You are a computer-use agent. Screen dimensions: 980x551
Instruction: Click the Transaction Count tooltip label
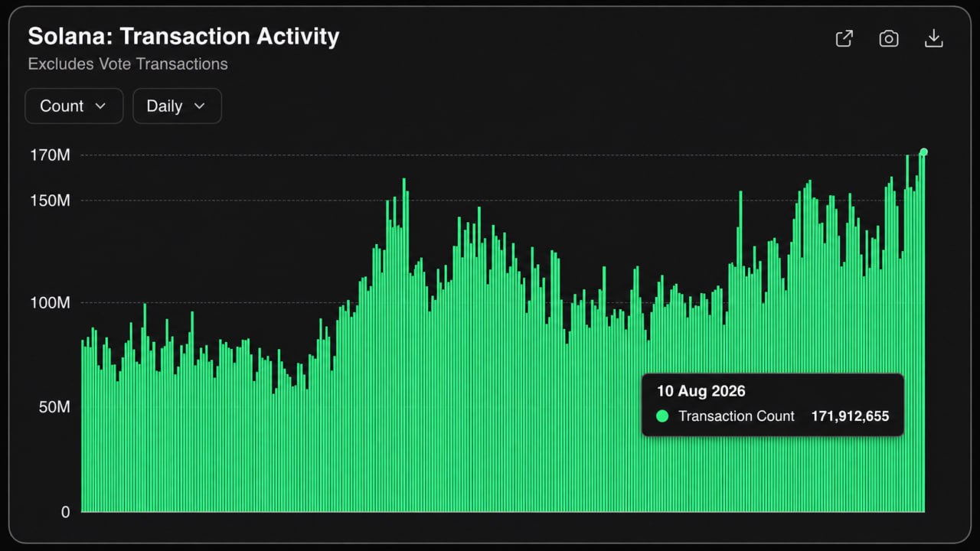[737, 416]
